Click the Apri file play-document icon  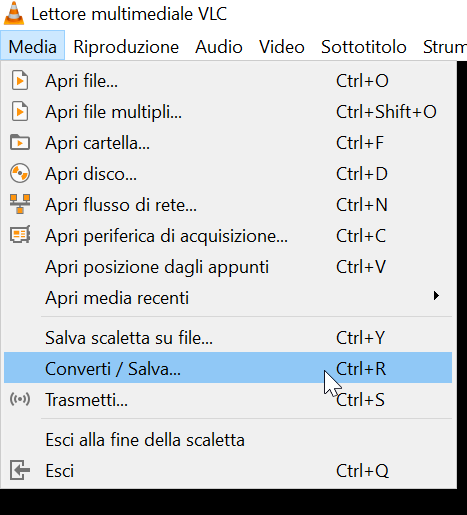pyautogui.click(x=20, y=80)
